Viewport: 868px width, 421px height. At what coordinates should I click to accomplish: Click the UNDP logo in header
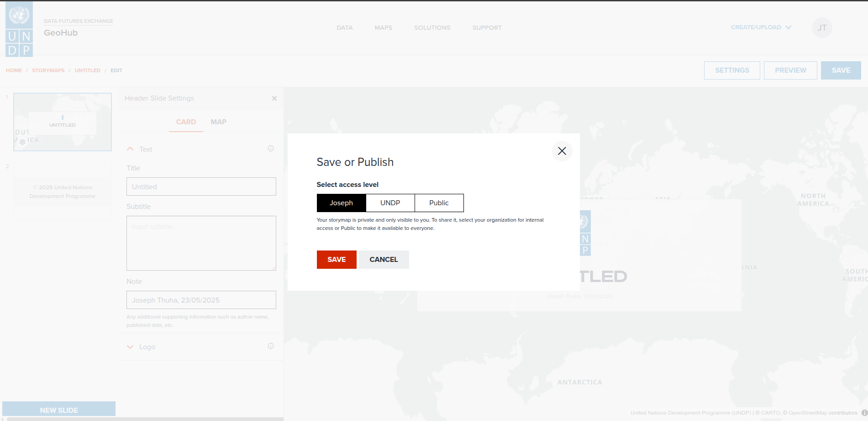[x=19, y=30]
